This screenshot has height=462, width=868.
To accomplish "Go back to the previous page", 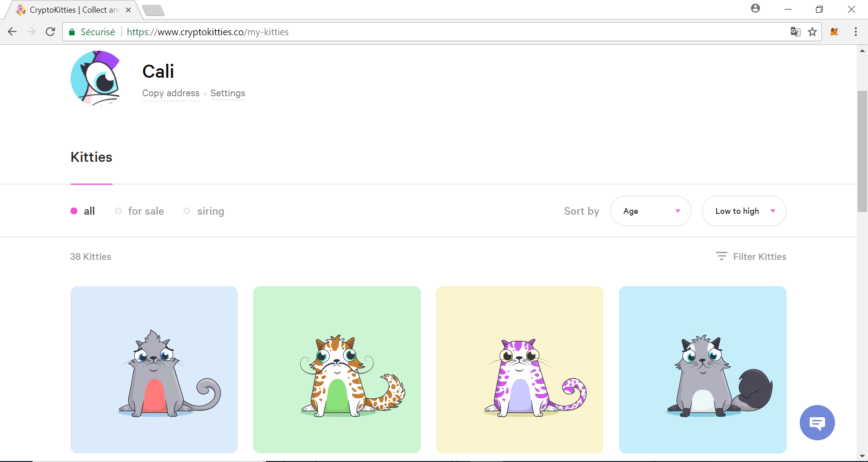I will point(12,32).
